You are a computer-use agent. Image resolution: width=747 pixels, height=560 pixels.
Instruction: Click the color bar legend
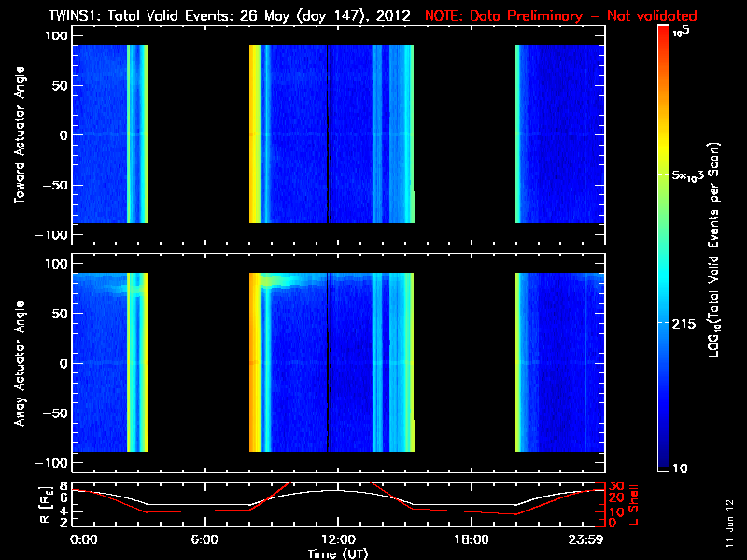664,248
